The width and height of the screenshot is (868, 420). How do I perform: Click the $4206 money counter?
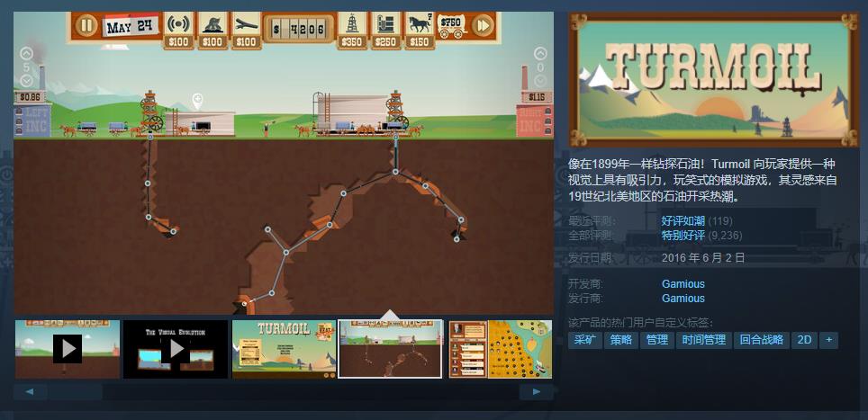click(299, 29)
